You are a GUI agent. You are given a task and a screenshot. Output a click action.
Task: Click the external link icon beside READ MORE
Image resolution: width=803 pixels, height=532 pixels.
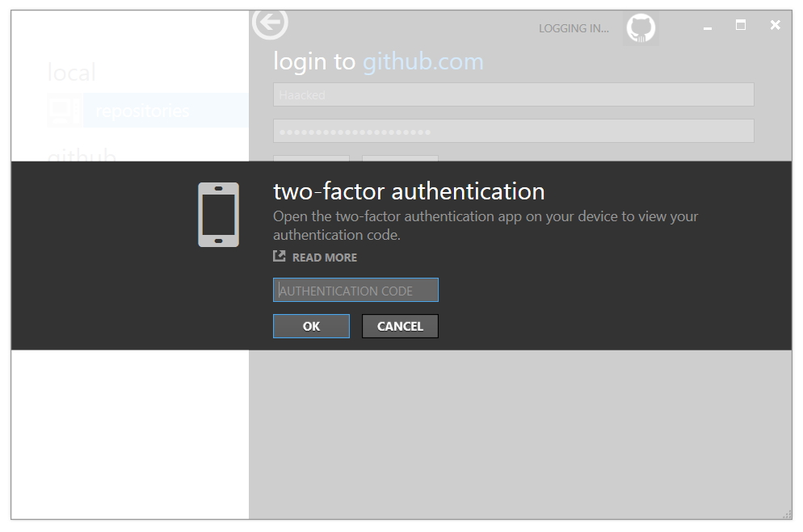[x=279, y=256]
